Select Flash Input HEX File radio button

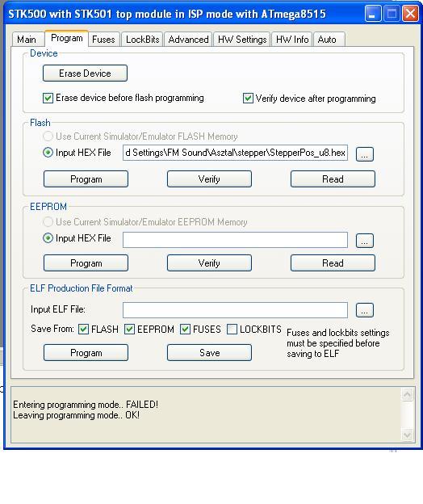[48, 153]
